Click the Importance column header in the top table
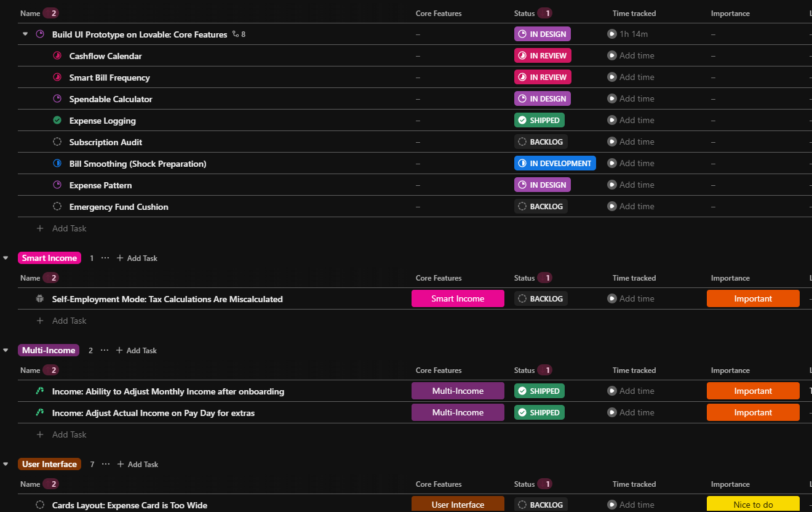The height and width of the screenshot is (512, 812). click(x=730, y=14)
